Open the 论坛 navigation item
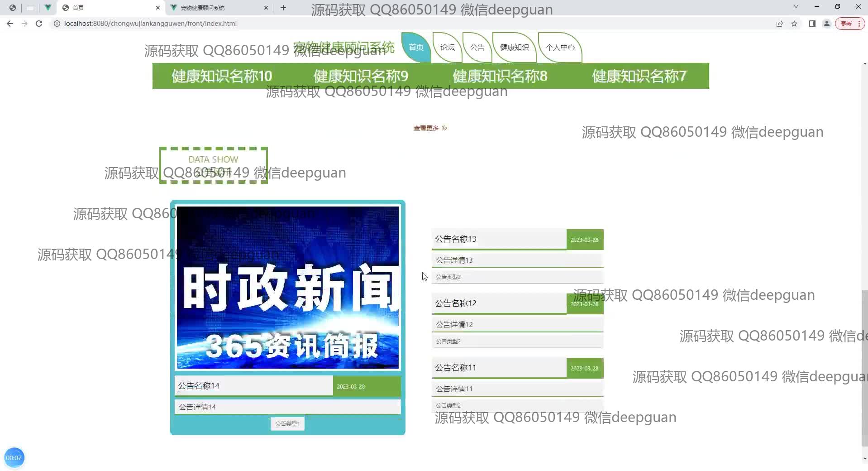868x471 pixels. (x=447, y=47)
